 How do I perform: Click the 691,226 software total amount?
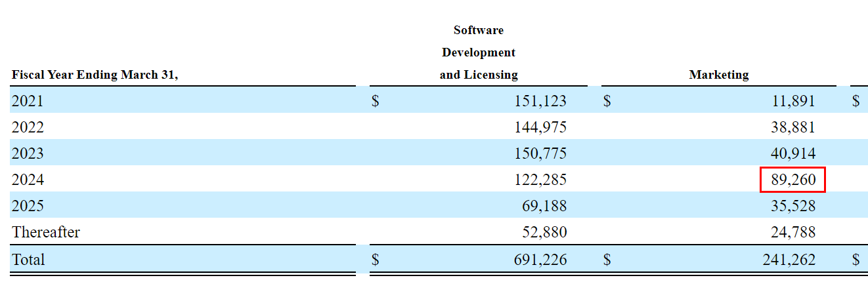pos(540,260)
